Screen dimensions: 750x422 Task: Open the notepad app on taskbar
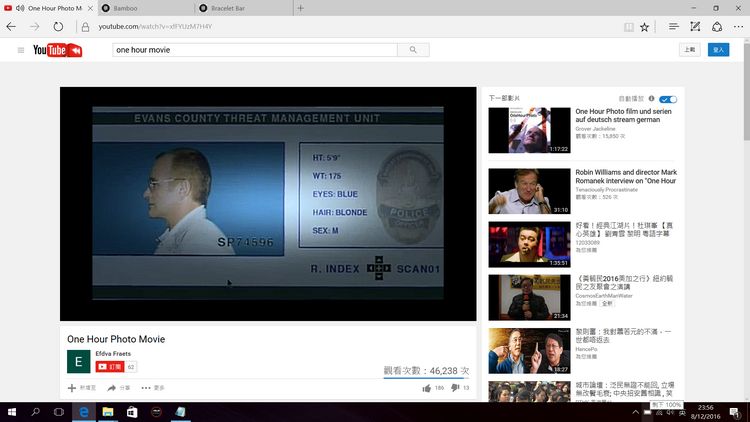tap(180, 412)
